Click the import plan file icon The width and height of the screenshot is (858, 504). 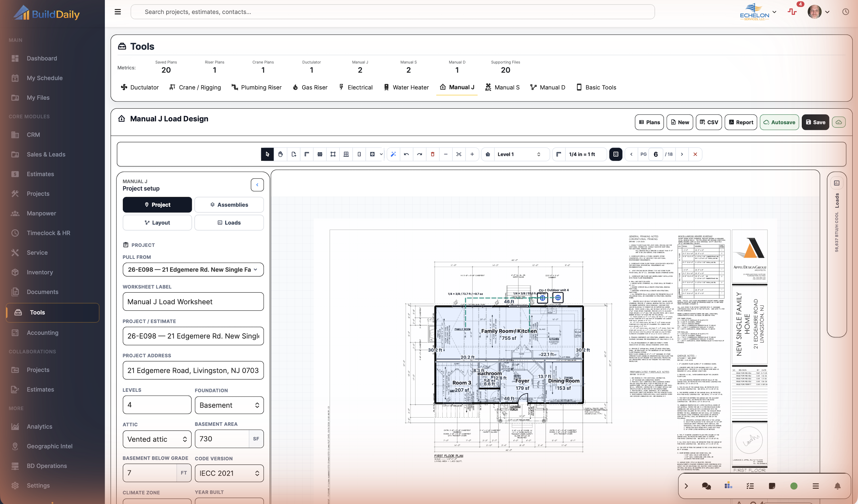click(x=293, y=154)
